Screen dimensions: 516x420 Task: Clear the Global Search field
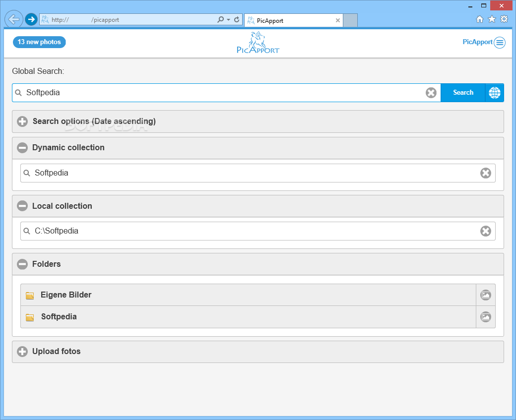[431, 93]
